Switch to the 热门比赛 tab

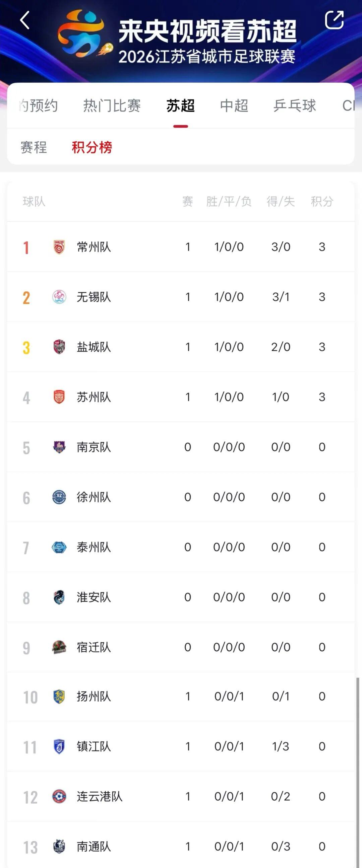(112, 105)
